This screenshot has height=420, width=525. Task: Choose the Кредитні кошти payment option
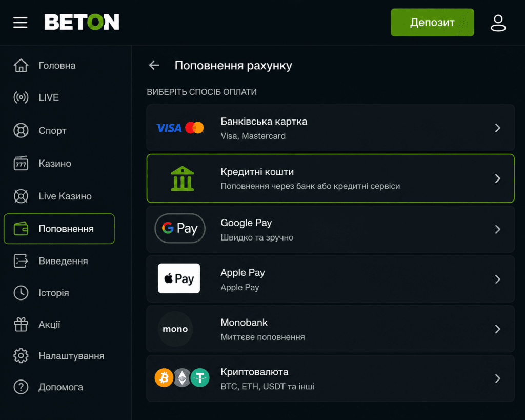coord(331,178)
